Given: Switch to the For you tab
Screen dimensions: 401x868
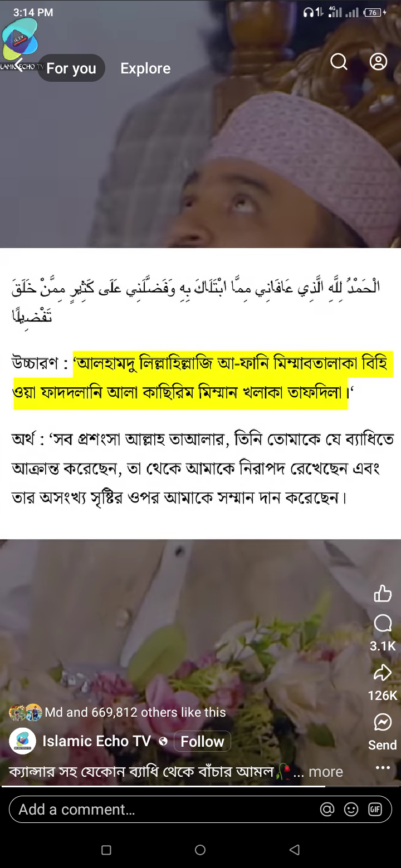Looking at the screenshot, I should [71, 68].
